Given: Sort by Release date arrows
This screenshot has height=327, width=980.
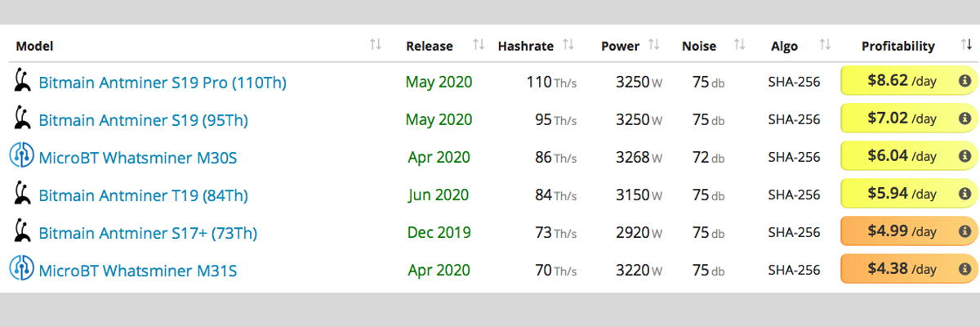Looking at the screenshot, I should tap(479, 45).
